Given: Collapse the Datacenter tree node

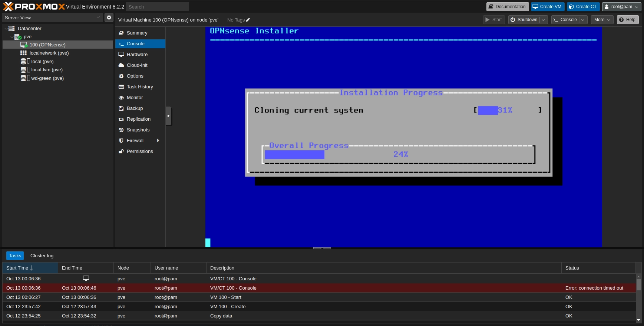Looking at the screenshot, I should [6, 29].
